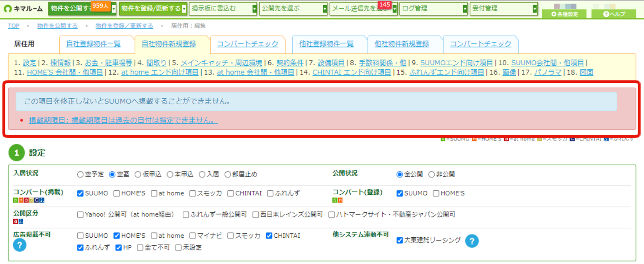The height and width of the screenshot is (264, 644).
Task: Select 全公開 publication radio button
Action: pos(400,174)
